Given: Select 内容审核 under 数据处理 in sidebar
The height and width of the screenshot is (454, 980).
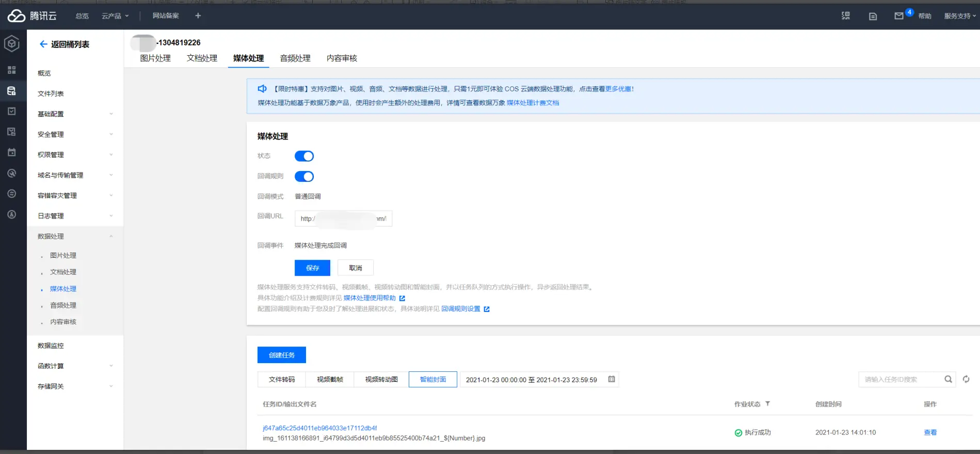Looking at the screenshot, I should tap(63, 322).
